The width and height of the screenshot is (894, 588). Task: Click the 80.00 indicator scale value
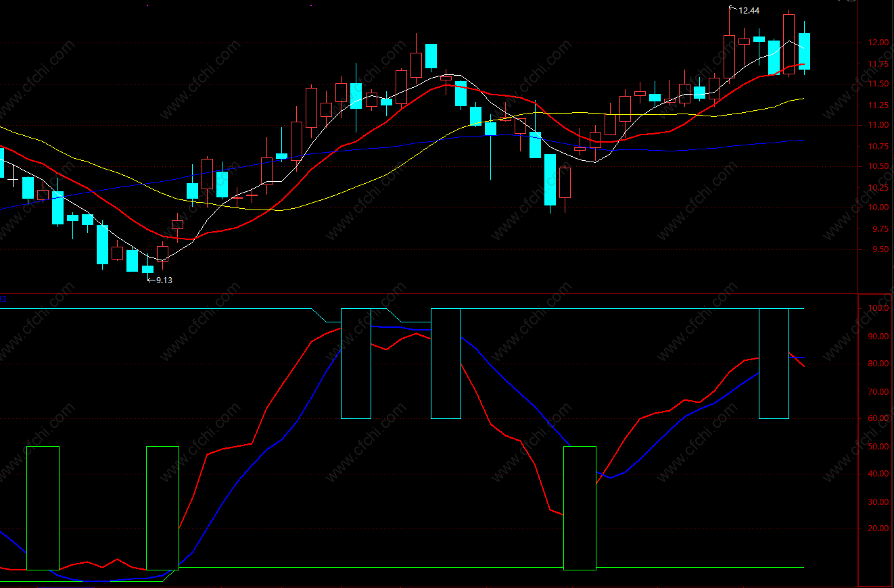tap(878, 364)
